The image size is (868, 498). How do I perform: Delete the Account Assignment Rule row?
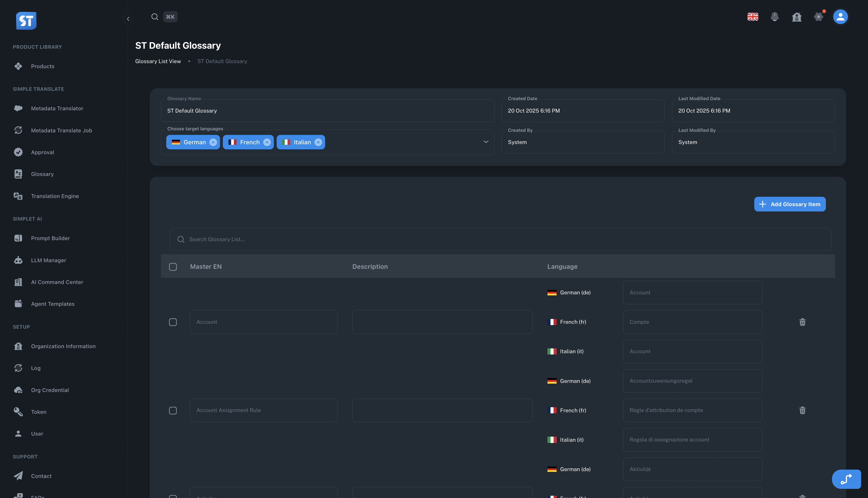click(x=802, y=410)
